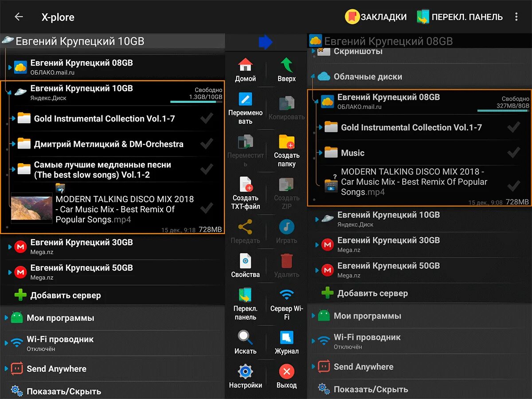Click free space bar 327MB/8GB
This screenshot has height=399, width=532.
click(x=503, y=110)
